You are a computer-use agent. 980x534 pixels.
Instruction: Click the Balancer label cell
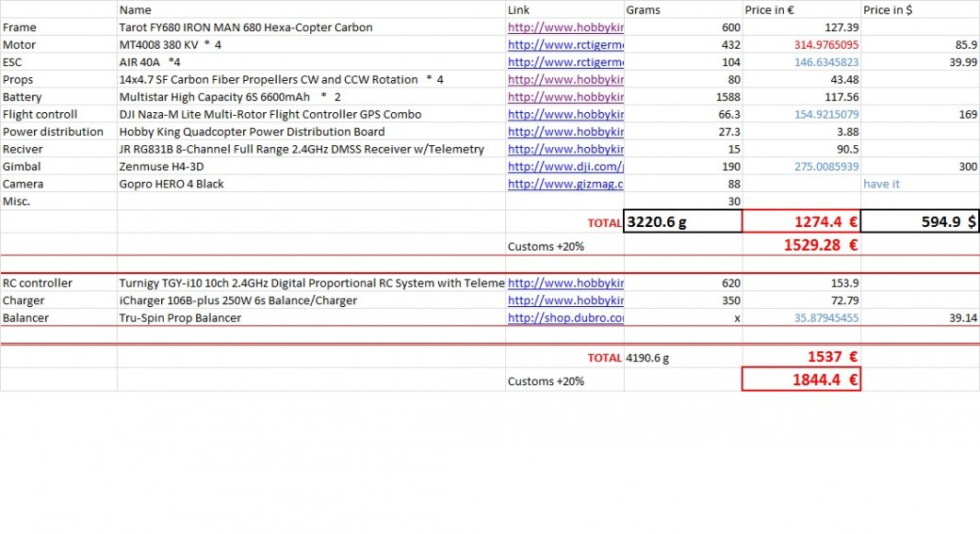[x=58, y=318]
